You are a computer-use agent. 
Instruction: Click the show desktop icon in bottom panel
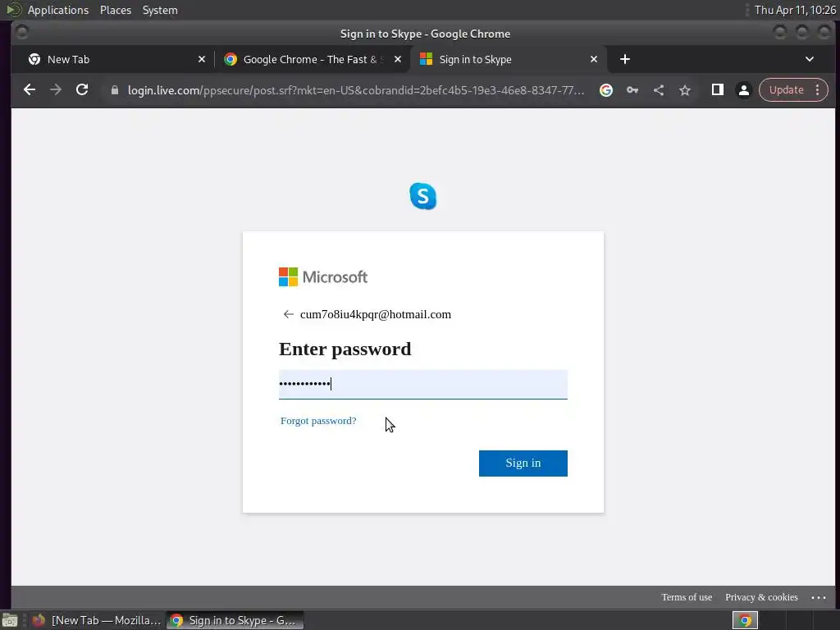point(10,620)
